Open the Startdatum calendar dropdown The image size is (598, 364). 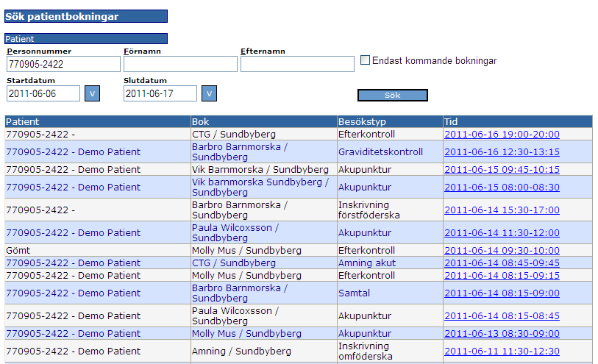pos(92,93)
